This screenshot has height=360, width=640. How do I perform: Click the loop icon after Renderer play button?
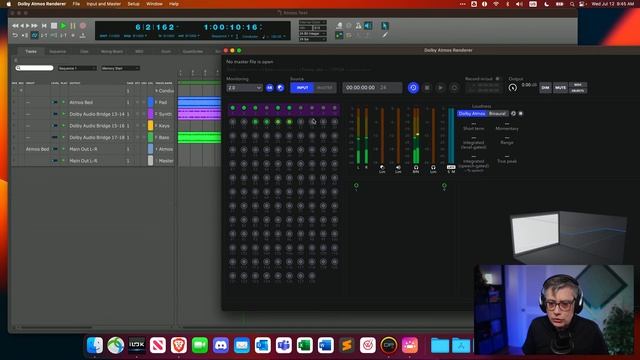454,88
